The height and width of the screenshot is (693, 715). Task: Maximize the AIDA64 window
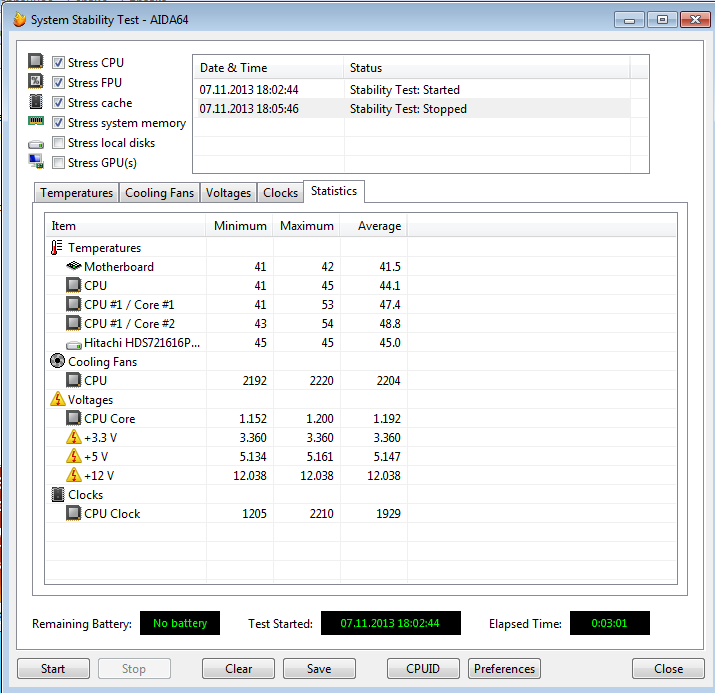click(x=662, y=20)
